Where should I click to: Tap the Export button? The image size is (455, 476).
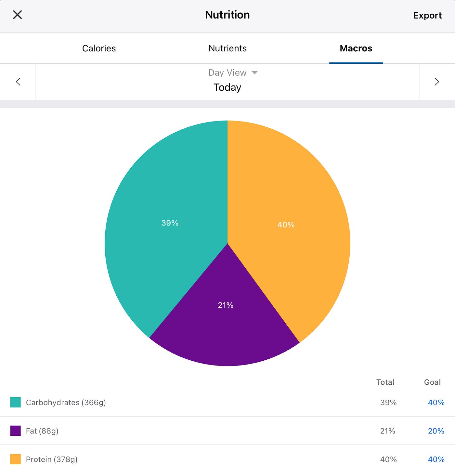tap(427, 15)
